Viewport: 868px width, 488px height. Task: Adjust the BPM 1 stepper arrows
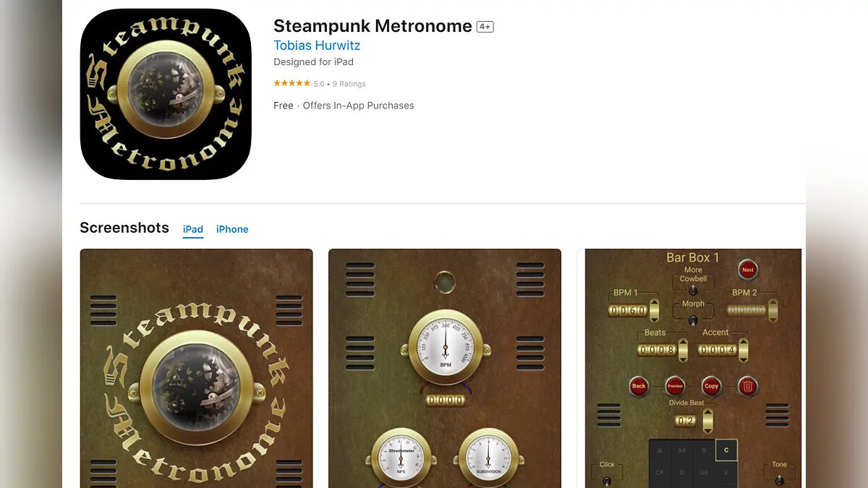(x=654, y=310)
